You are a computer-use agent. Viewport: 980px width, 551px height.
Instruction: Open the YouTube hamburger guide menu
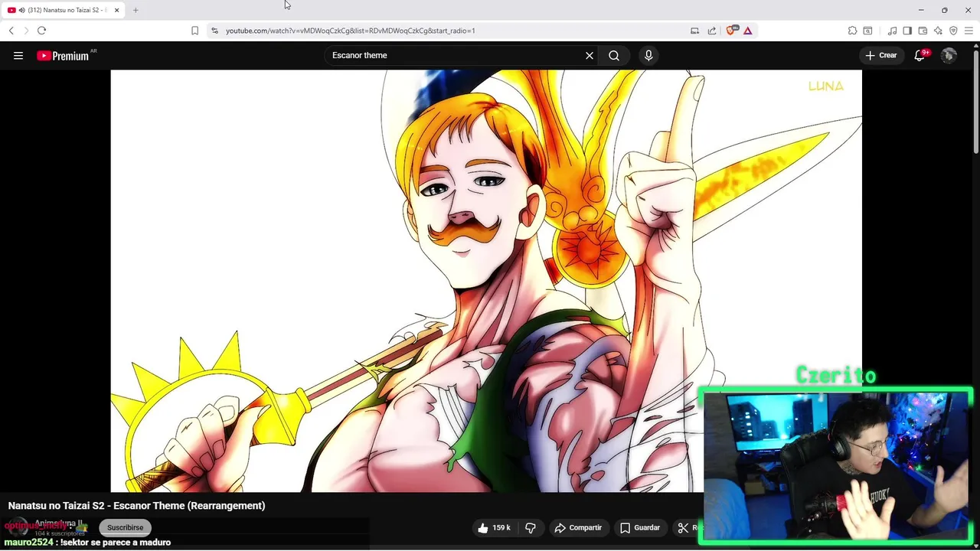click(18, 55)
